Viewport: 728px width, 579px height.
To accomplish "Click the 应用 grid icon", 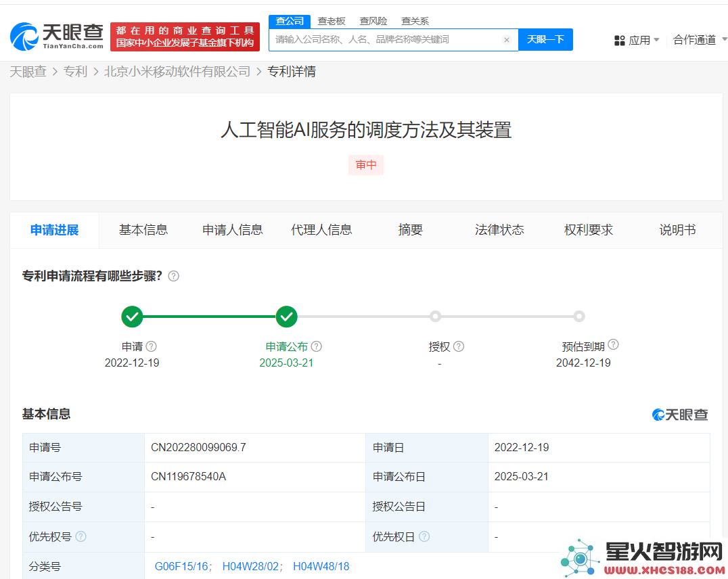I will pos(619,41).
